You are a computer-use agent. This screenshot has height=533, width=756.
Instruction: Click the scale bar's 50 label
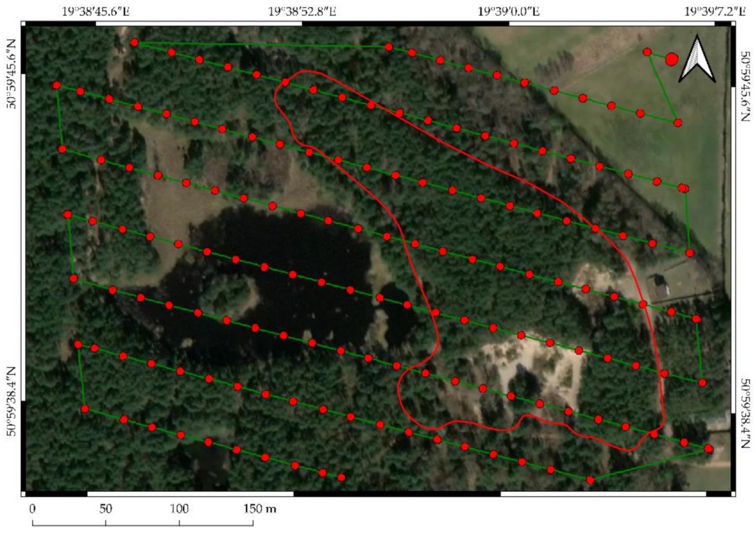(106, 509)
